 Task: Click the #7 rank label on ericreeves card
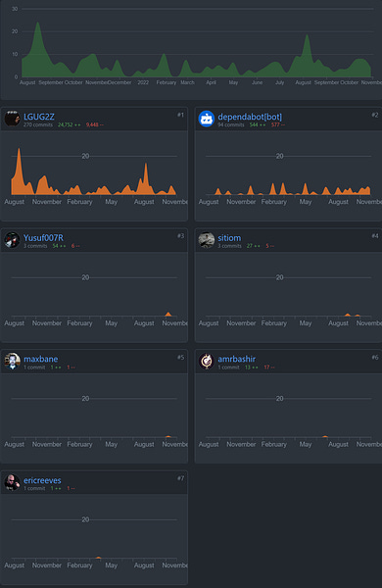[x=180, y=478]
